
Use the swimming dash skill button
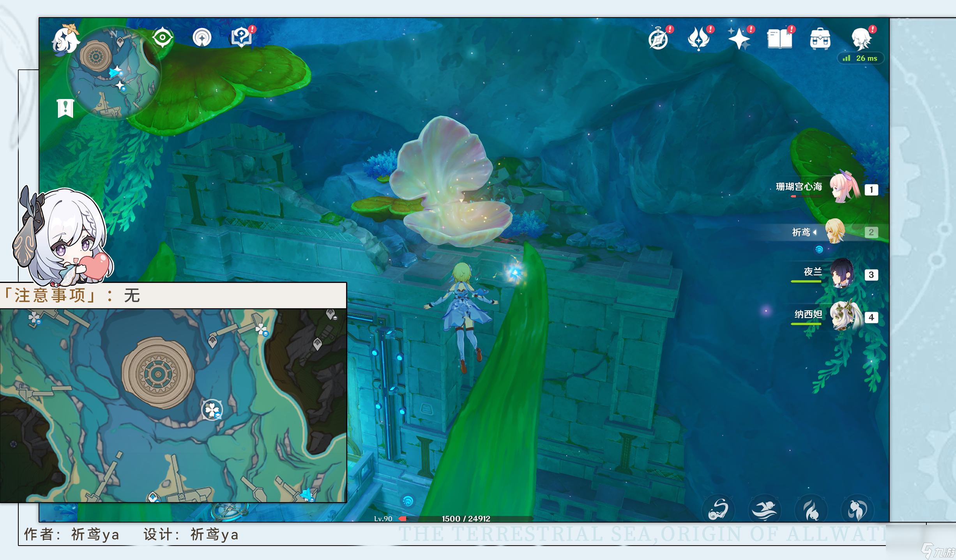[x=764, y=510]
